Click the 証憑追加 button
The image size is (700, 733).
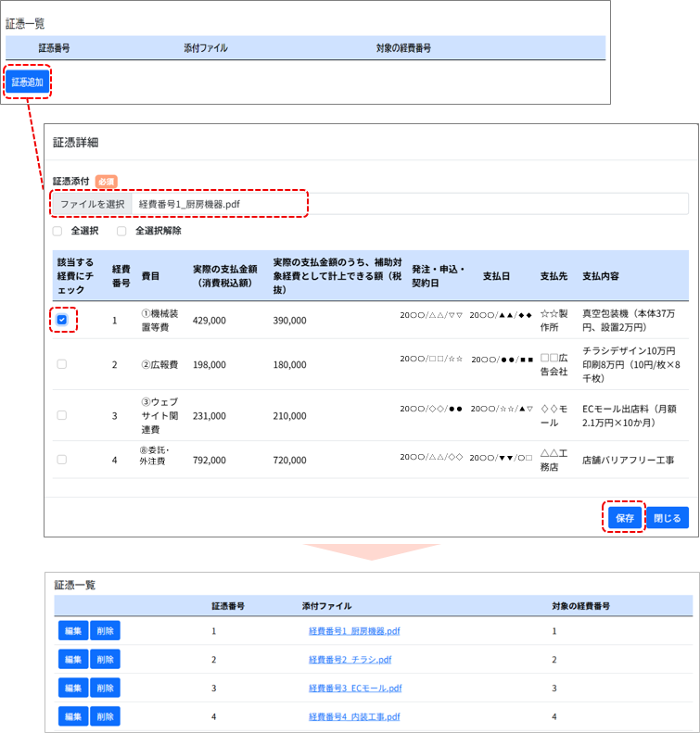pyautogui.click(x=28, y=82)
